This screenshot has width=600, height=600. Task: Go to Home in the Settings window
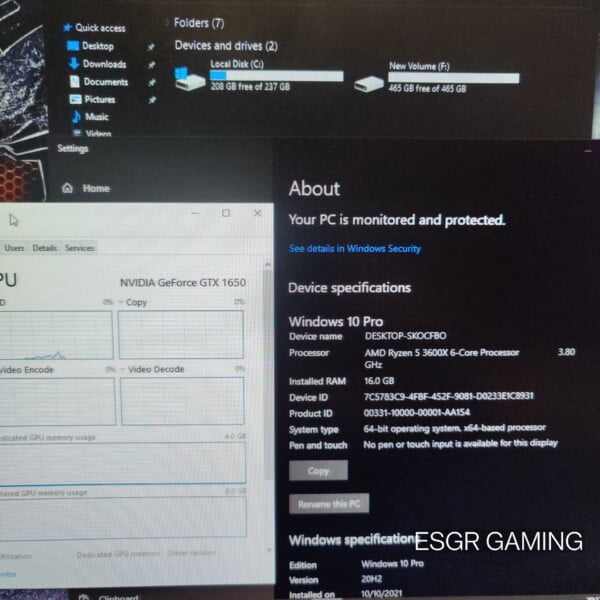96,188
